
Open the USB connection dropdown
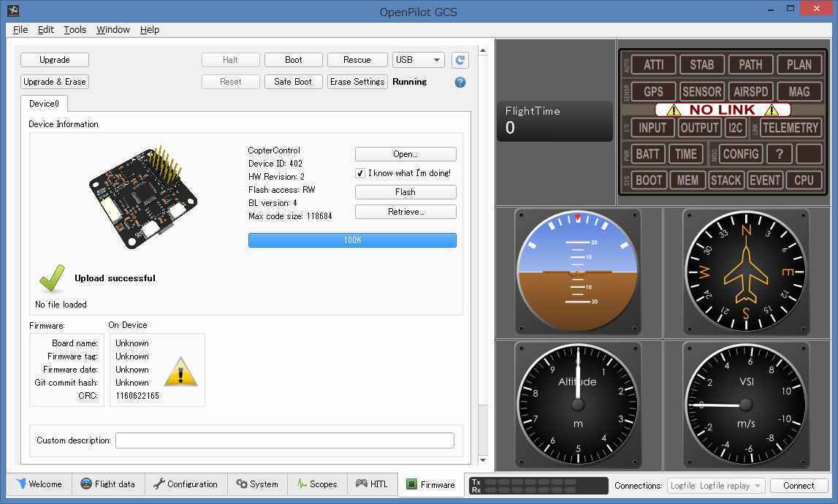pyautogui.click(x=418, y=60)
